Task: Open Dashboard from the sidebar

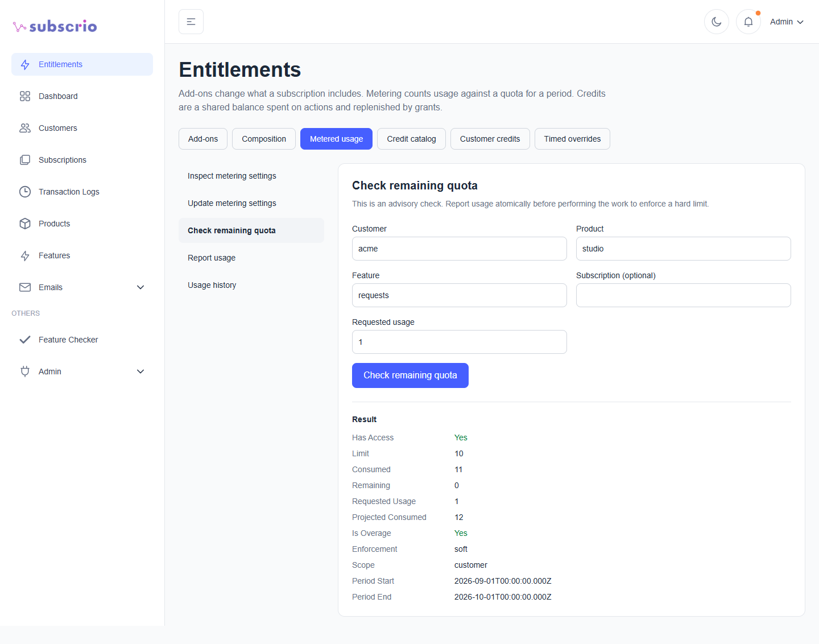Action: click(82, 96)
